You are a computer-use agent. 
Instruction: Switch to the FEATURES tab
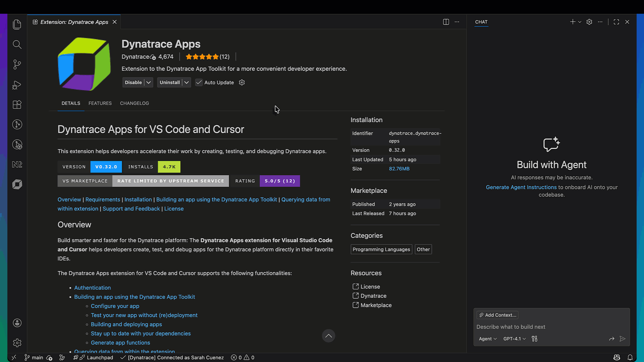(x=100, y=103)
